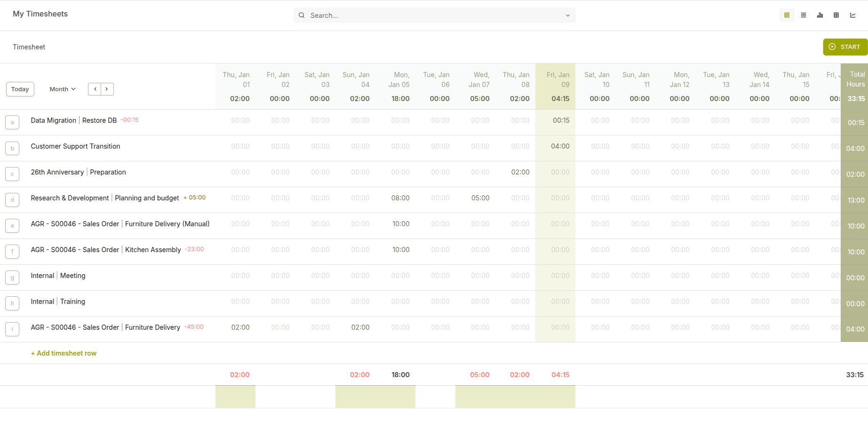The image size is (868, 429).
Task: Click the My Timesheets heading
Action: [40, 14]
